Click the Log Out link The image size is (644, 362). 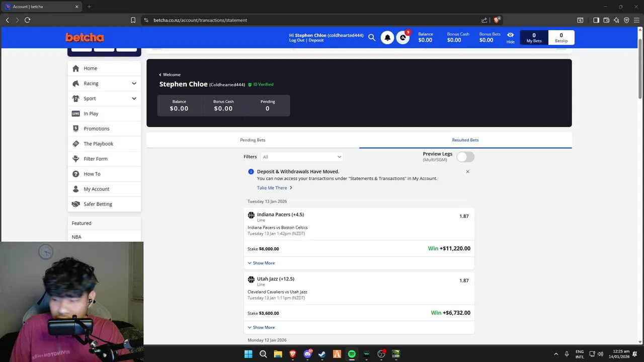point(297,40)
